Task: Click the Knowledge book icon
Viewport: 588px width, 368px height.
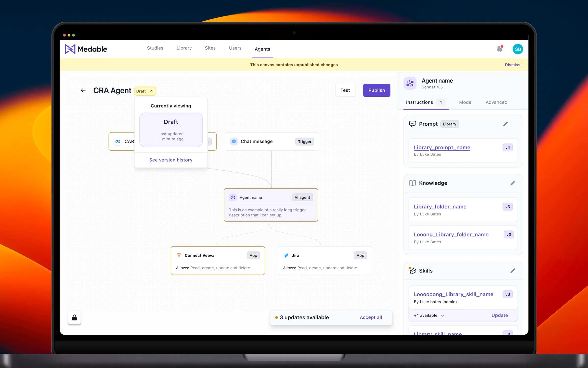Action: point(412,183)
